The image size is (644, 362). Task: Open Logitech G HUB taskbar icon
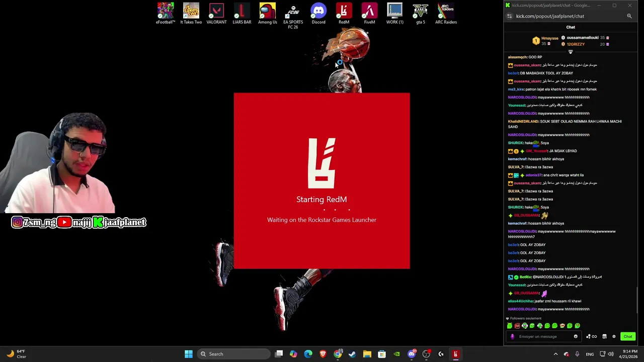[x=441, y=354]
